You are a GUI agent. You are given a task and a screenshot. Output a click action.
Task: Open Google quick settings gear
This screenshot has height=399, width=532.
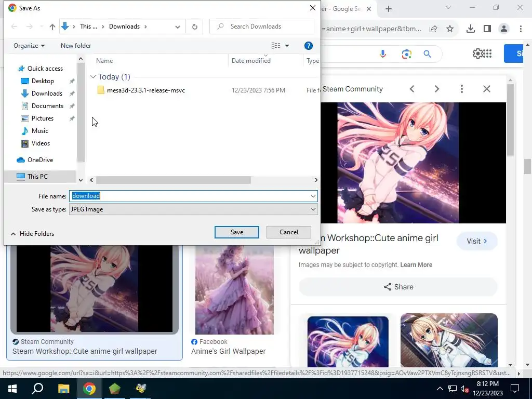click(477, 54)
